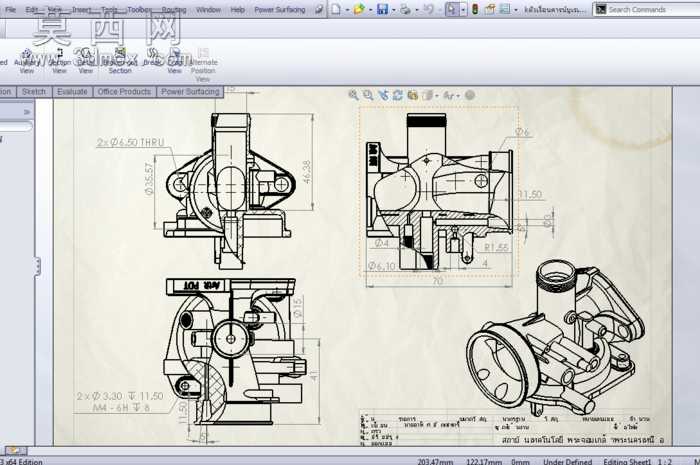
Task: Save the drawing using the floppy icon
Action: 383,9
